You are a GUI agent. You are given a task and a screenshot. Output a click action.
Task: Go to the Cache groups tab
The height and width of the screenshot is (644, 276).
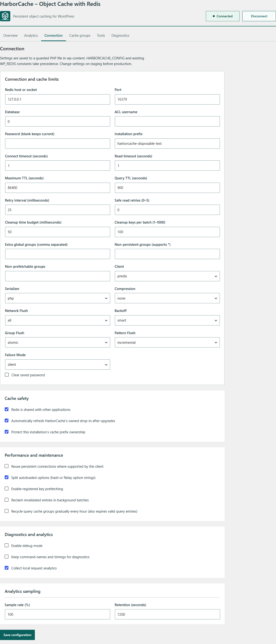(x=80, y=36)
